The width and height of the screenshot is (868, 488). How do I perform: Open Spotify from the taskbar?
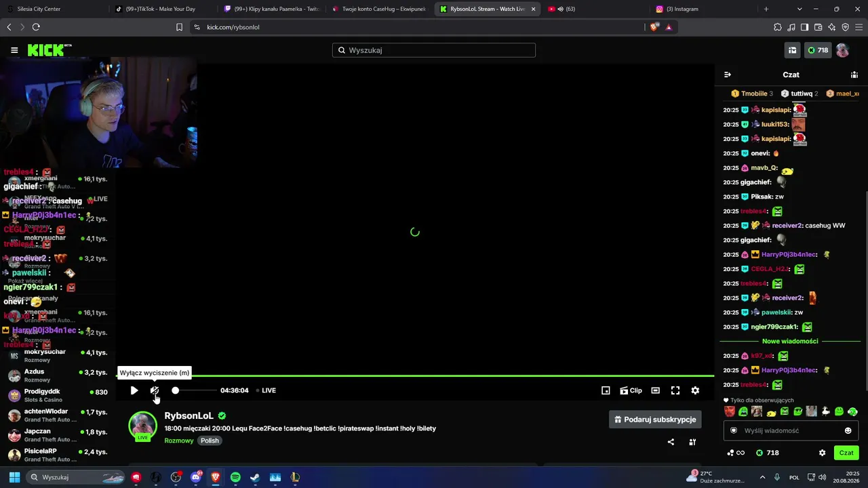pyautogui.click(x=235, y=477)
